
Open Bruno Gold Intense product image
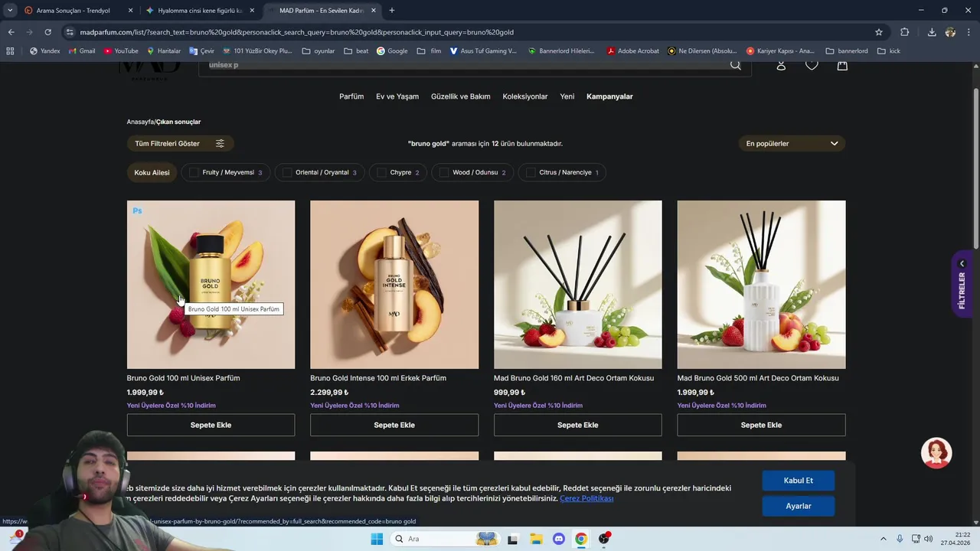coord(394,285)
